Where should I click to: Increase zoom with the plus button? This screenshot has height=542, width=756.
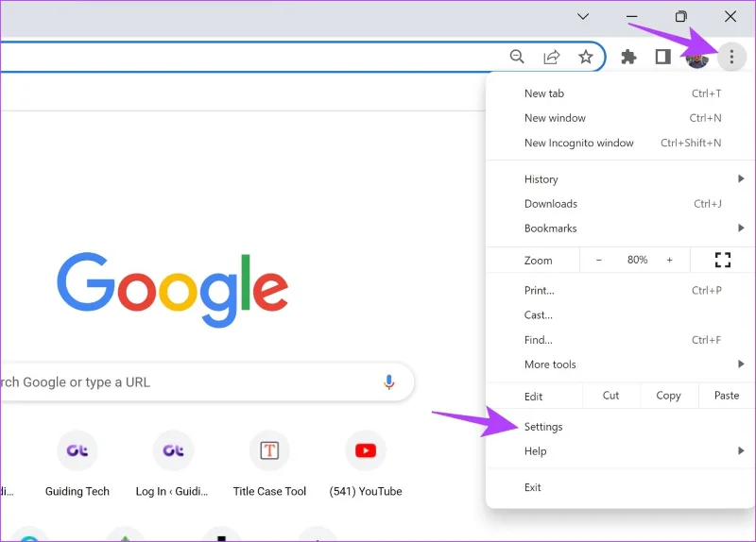[669, 261]
